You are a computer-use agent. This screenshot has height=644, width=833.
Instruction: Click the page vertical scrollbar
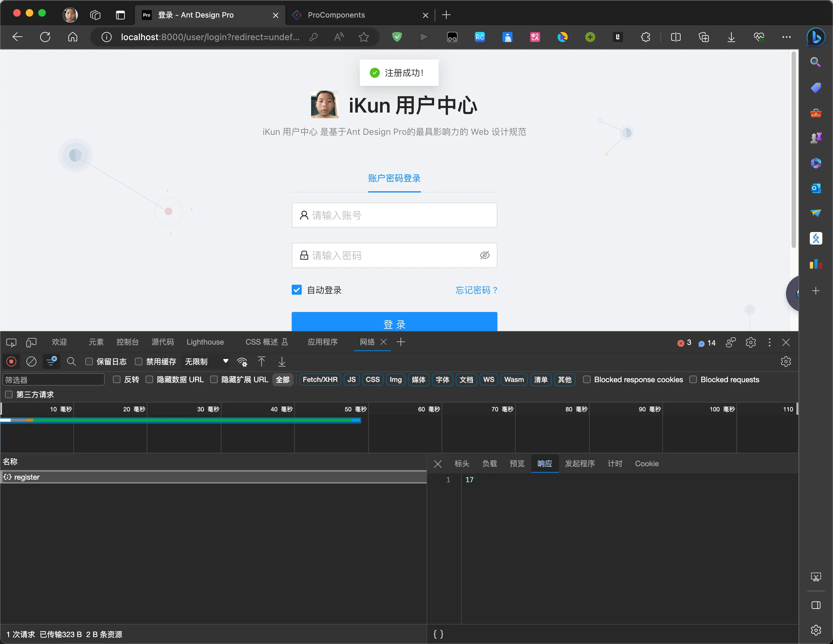(794, 150)
